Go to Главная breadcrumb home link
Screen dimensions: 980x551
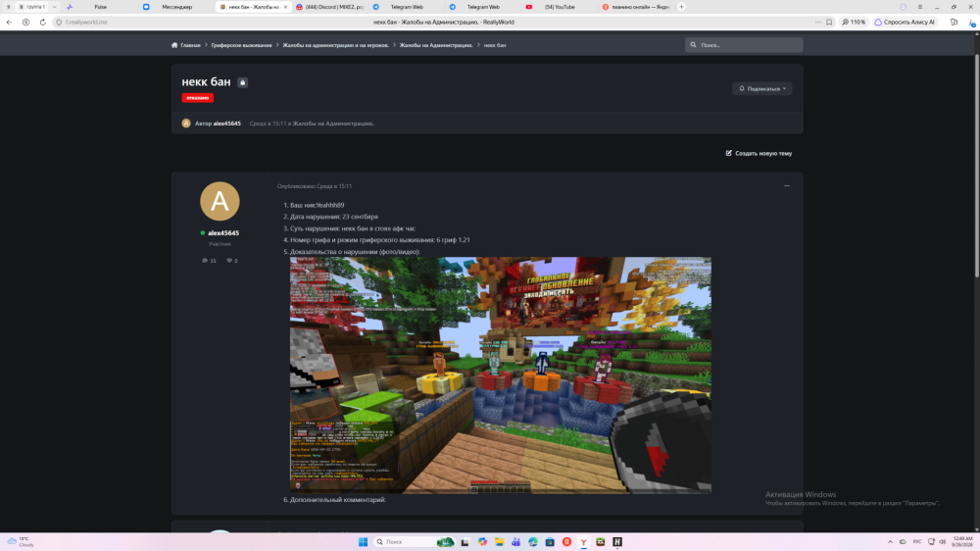(186, 45)
